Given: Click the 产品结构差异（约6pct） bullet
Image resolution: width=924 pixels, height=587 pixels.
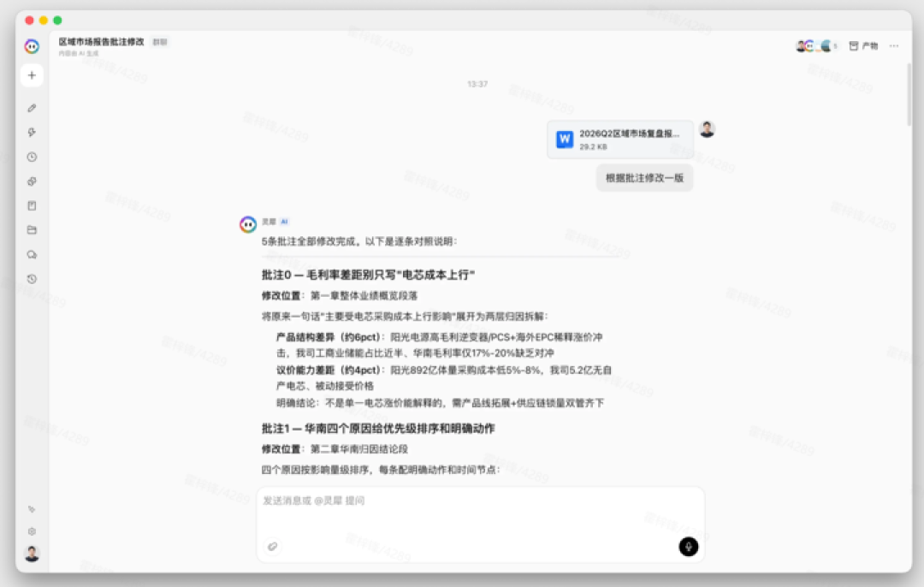Looking at the screenshot, I should click(439, 345).
